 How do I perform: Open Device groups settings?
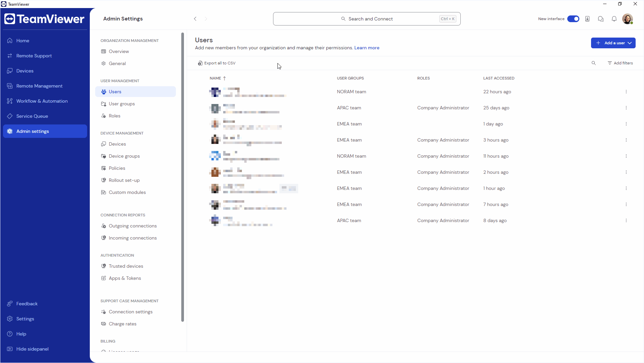(x=135, y=156)
